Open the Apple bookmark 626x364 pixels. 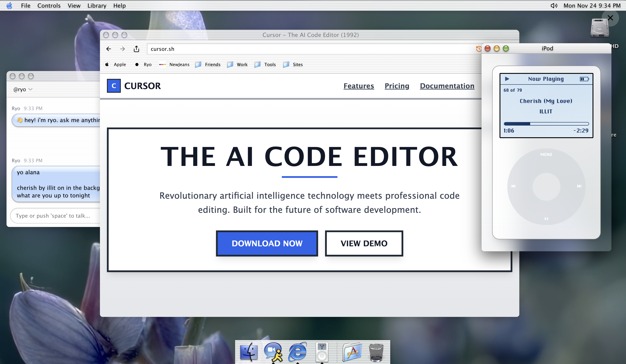[x=115, y=65]
